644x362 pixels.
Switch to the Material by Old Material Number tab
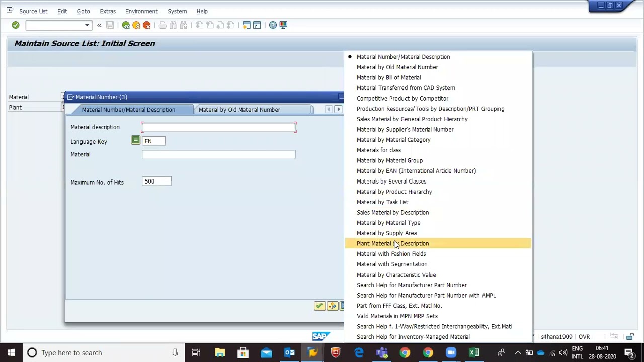239,110
